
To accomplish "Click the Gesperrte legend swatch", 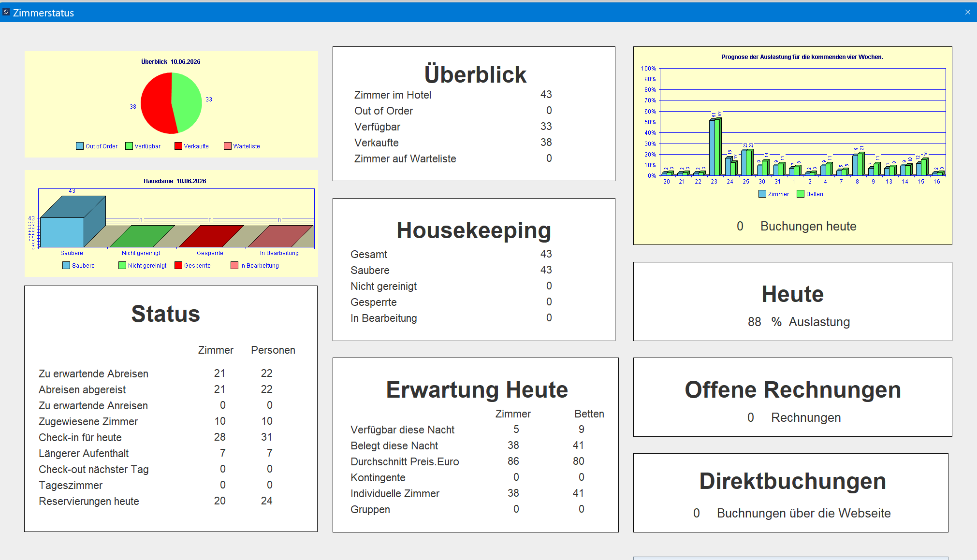I will 178,265.
